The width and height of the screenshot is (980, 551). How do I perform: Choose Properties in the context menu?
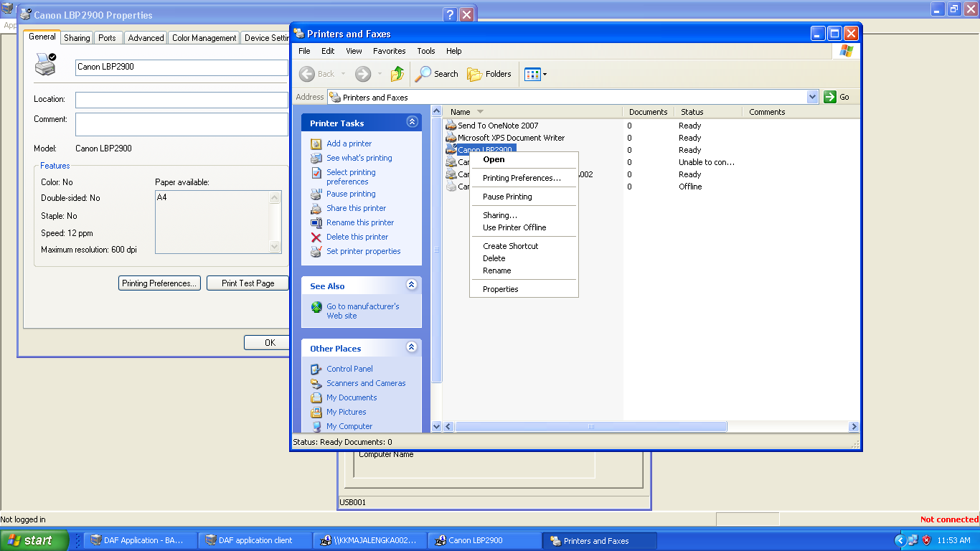coord(524,289)
